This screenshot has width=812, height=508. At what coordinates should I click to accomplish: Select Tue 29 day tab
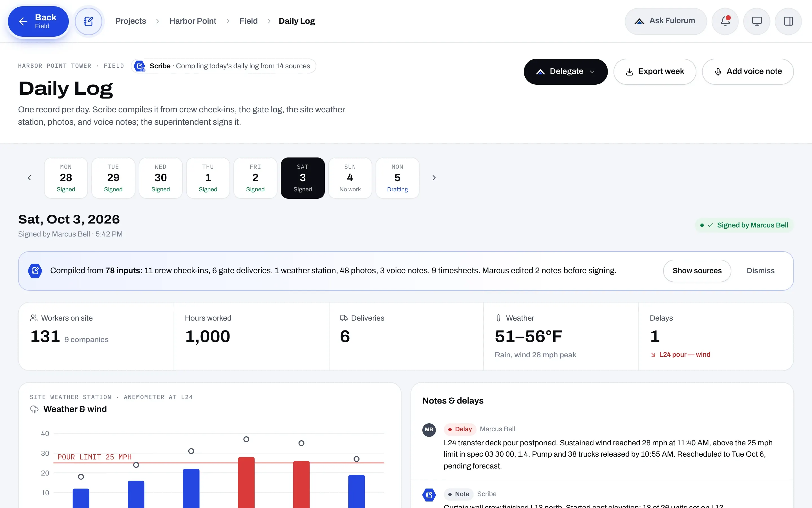click(x=113, y=178)
